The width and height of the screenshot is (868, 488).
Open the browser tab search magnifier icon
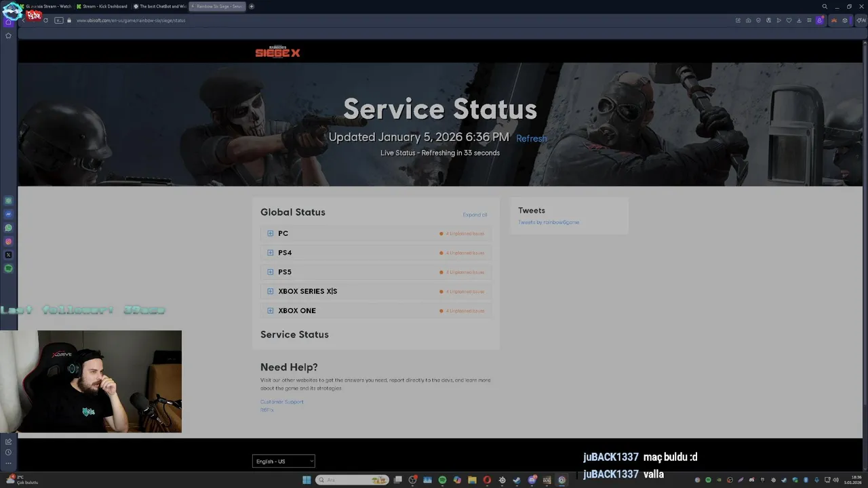(x=825, y=6)
